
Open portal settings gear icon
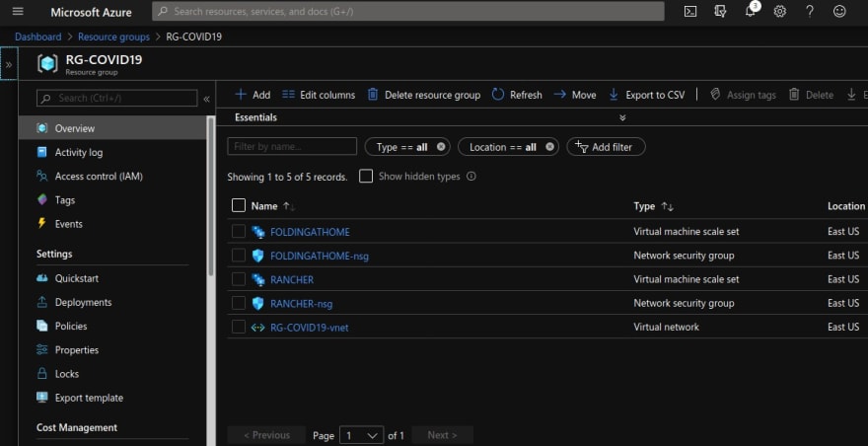coord(780,11)
